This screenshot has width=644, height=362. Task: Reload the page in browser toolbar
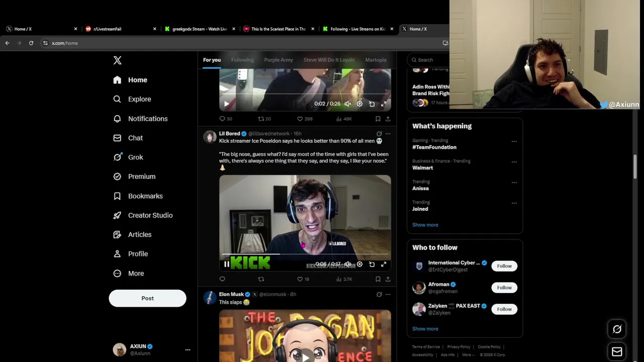click(31, 43)
